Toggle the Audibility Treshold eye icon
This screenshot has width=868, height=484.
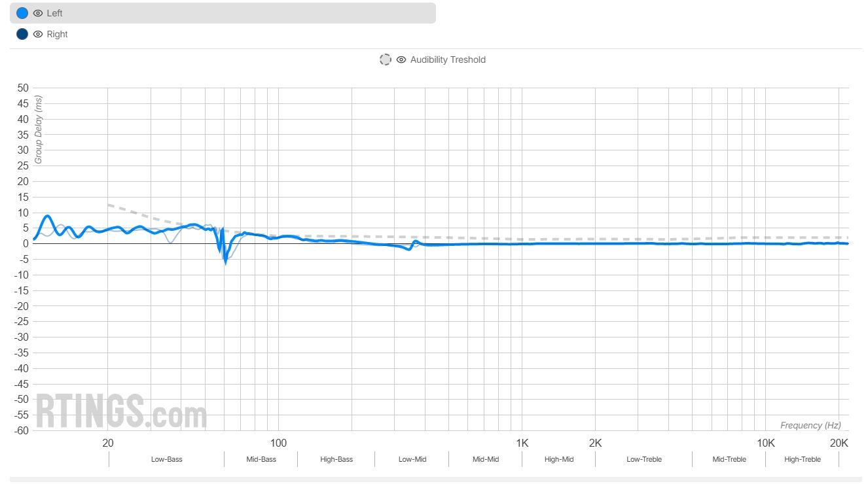(401, 60)
